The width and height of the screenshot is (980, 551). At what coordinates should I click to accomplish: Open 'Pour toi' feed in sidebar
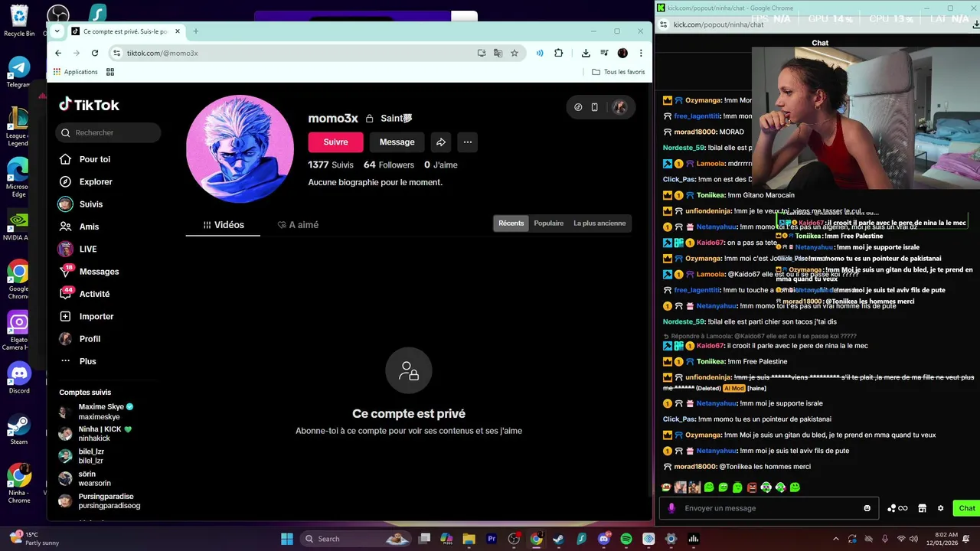pyautogui.click(x=85, y=159)
